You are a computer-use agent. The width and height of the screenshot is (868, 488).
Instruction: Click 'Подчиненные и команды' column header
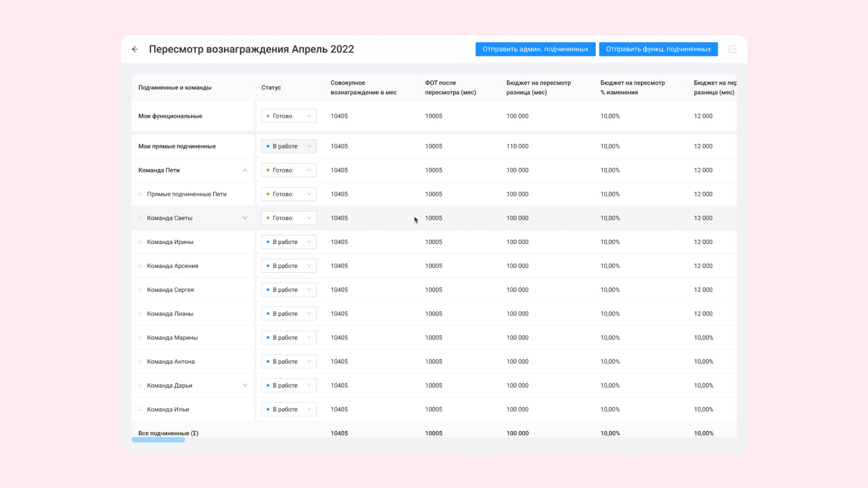tap(175, 88)
